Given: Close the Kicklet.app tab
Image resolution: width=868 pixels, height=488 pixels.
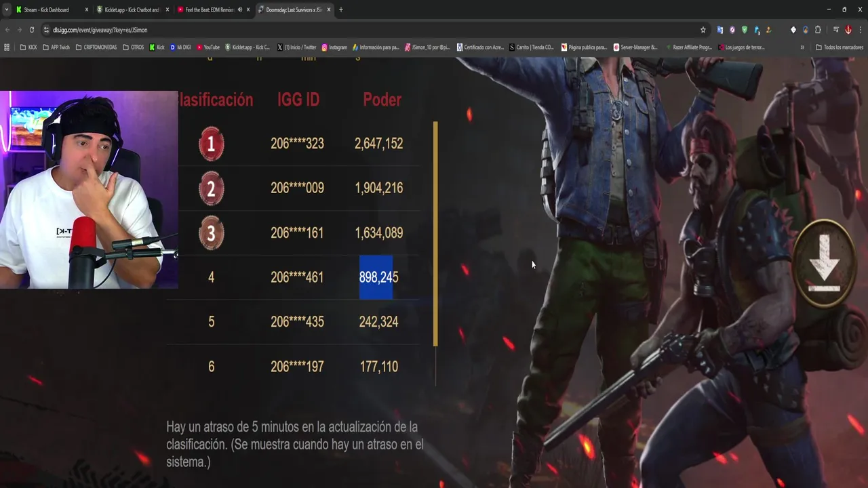Looking at the screenshot, I should 167,9.
